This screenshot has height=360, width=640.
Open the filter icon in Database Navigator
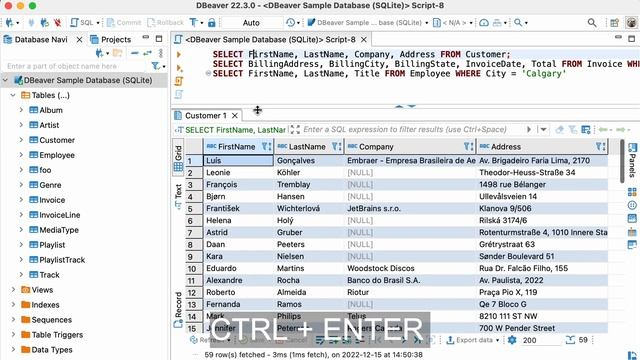[156, 66]
